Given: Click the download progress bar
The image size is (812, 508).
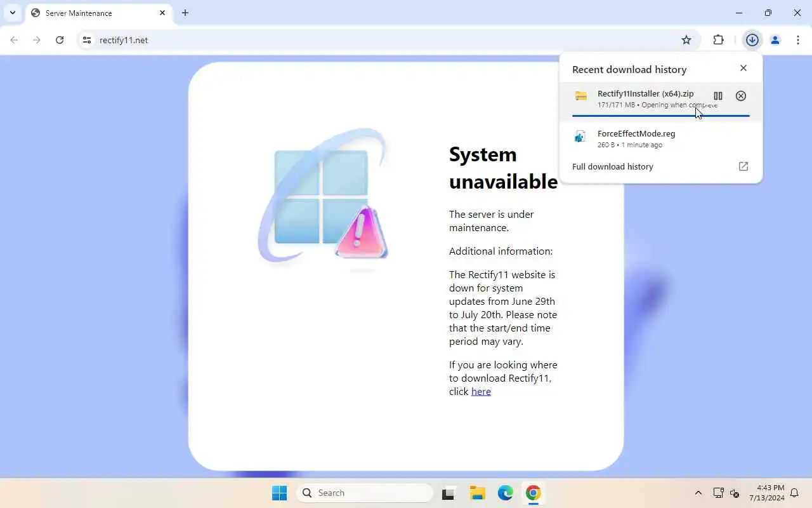Looking at the screenshot, I should (x=661, y=116).
